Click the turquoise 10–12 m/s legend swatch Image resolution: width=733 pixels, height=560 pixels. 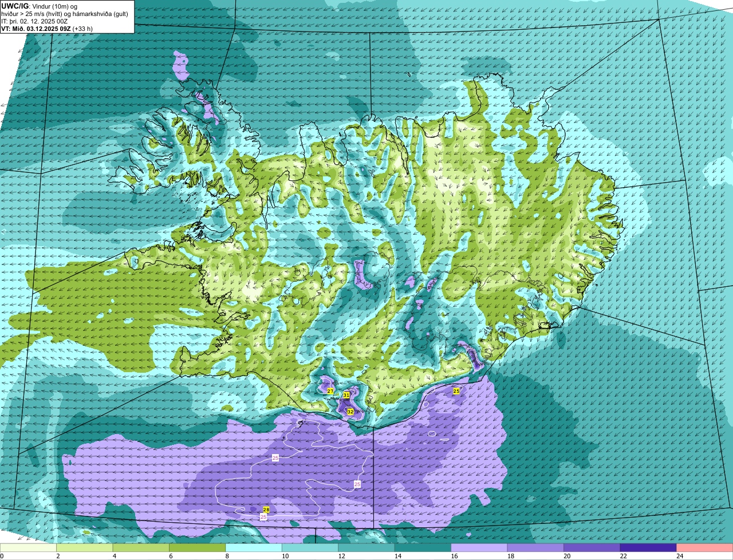click(310, 547)
